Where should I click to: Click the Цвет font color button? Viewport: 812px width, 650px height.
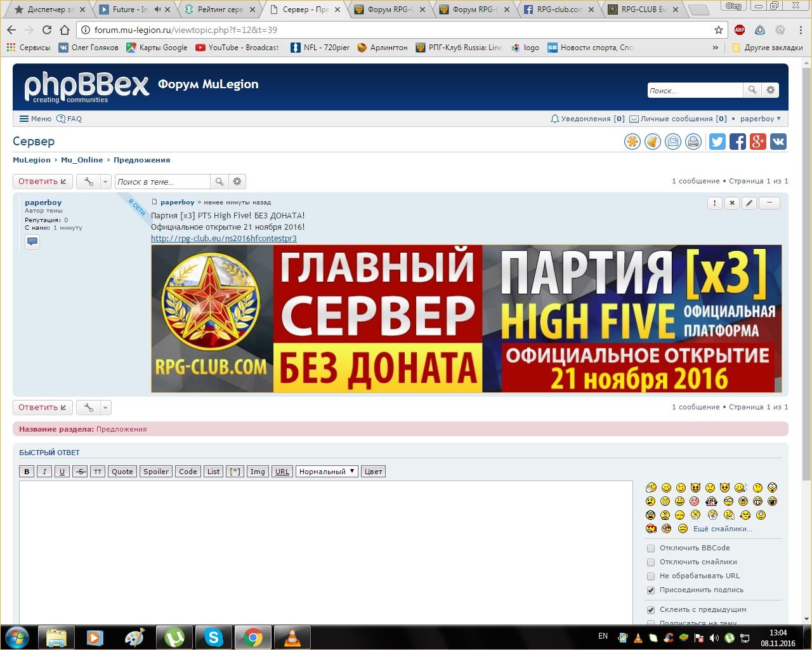pos(373,472)
